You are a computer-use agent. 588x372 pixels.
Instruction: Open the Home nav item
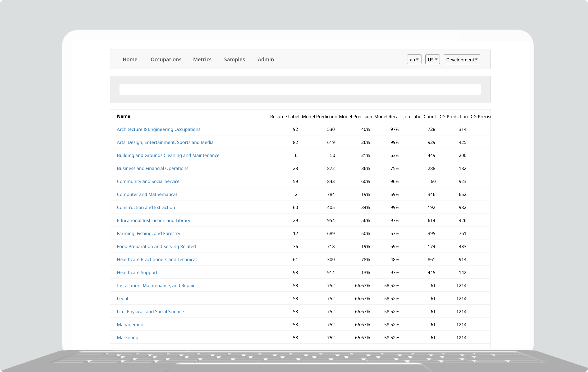point(130,60)
